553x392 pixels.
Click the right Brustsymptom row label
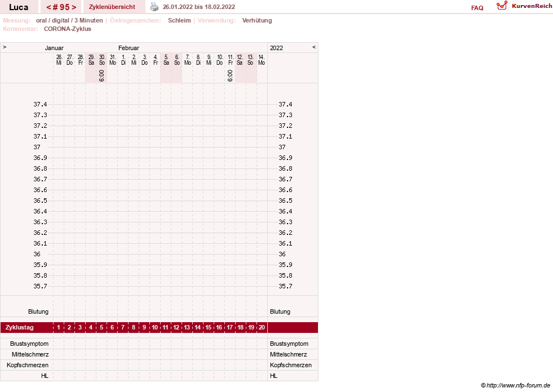[289, 344]
